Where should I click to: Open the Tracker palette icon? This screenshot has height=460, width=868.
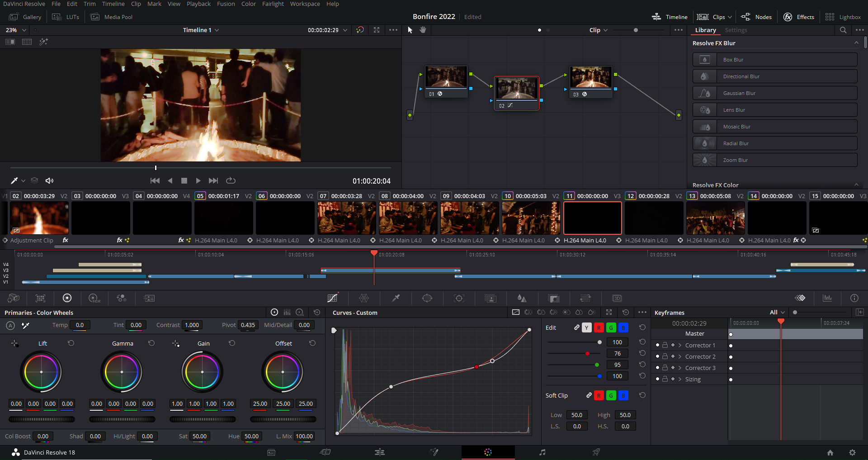coord(459,298)
